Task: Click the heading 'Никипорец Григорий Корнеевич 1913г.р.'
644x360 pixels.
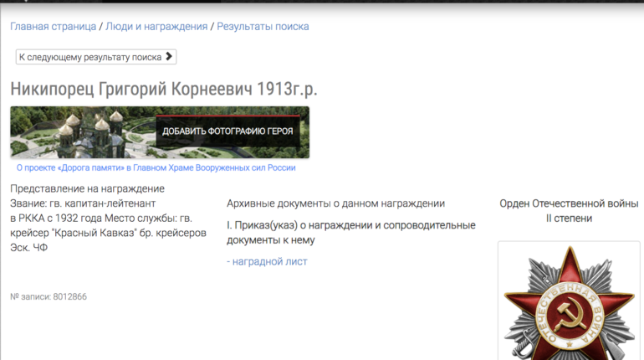Action: (164, 89)
